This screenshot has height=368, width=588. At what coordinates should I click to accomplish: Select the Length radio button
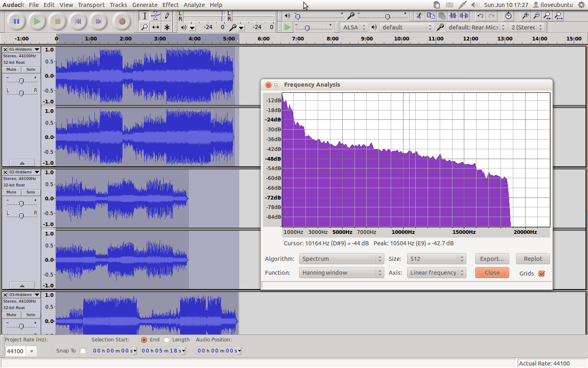click(x=167, y=340)
